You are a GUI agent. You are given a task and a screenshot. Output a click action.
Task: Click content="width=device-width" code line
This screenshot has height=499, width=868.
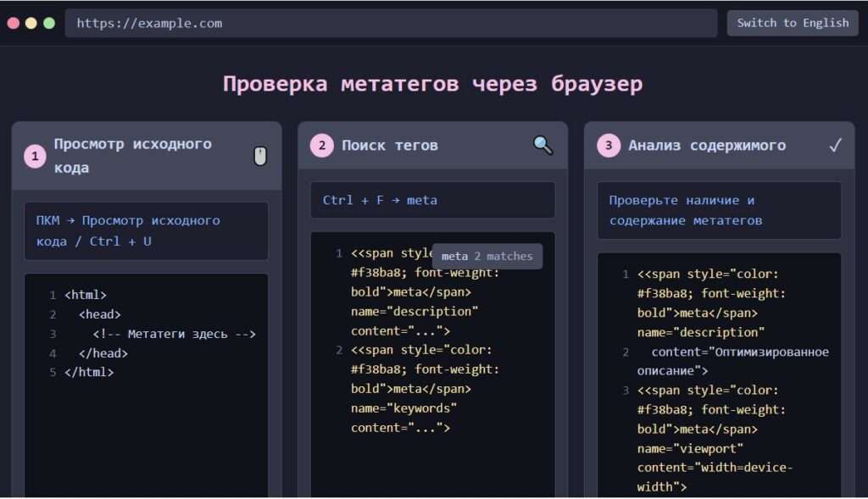pyautogui.click(x=715, y=478)
